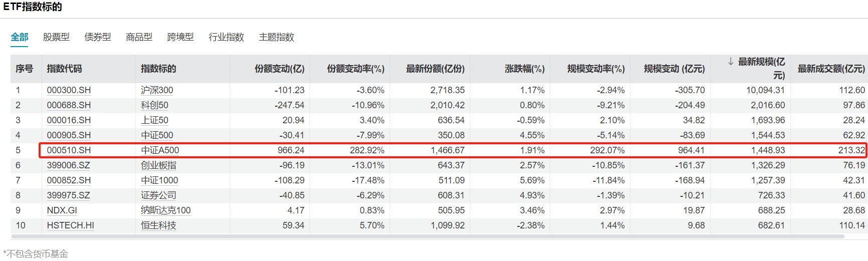This screenshot has height=261, width=868.
Task: Select the 商品型 tab
Action: 139,37
